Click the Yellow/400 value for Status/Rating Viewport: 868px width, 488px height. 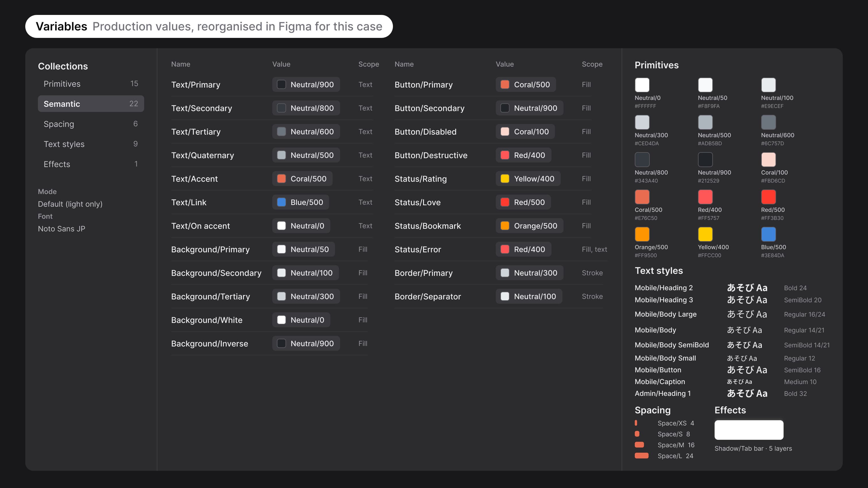pos(528,179)
